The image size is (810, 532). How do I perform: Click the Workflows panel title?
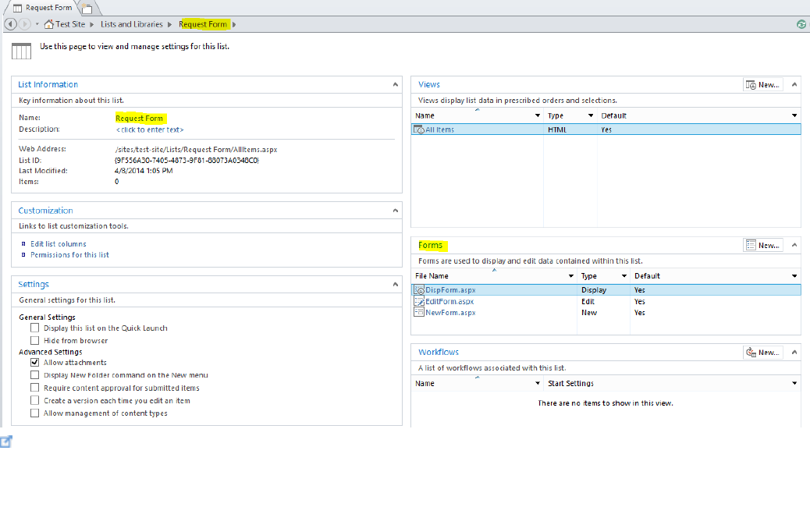tap(438, 353)
